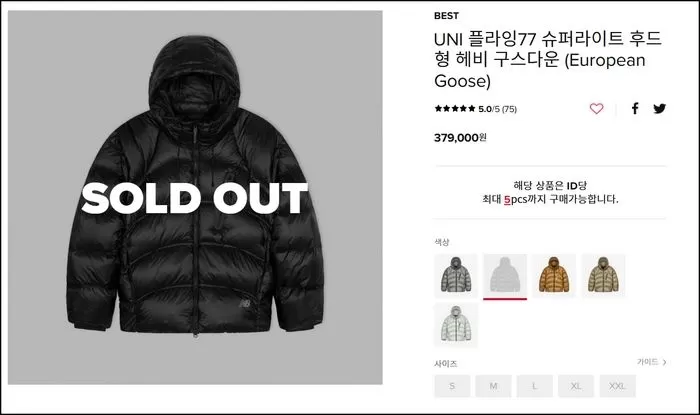Share product on Facebook
The image size is (700, 415).
[635, 108]
